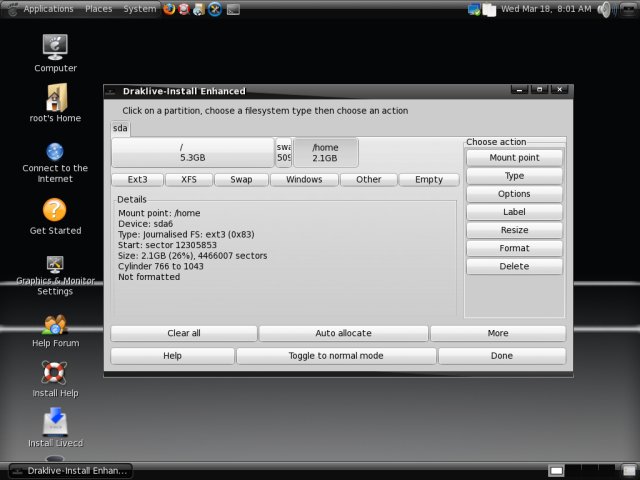
Task: Click the volume speaker icon in panel
Action: pos(604,9)
